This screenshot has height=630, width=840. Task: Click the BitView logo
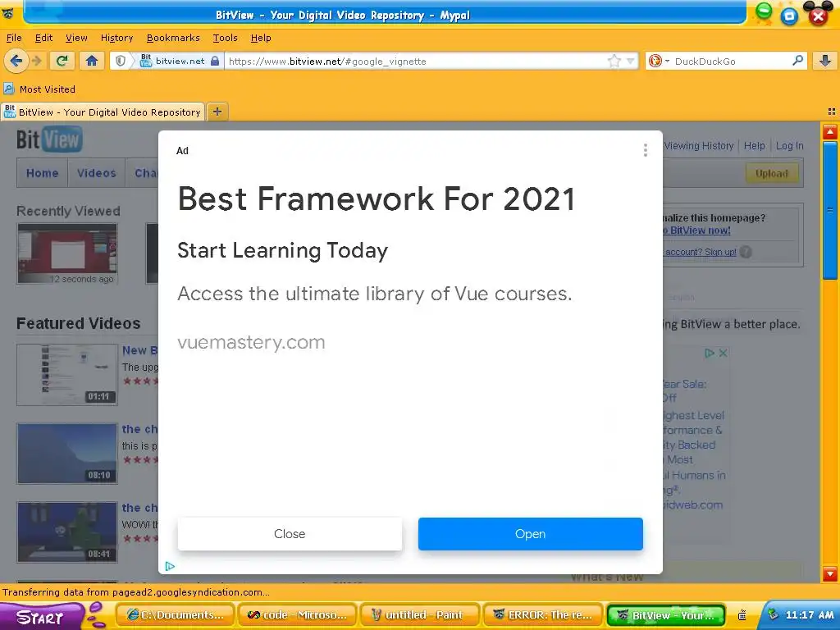click(x=49, y=139)
